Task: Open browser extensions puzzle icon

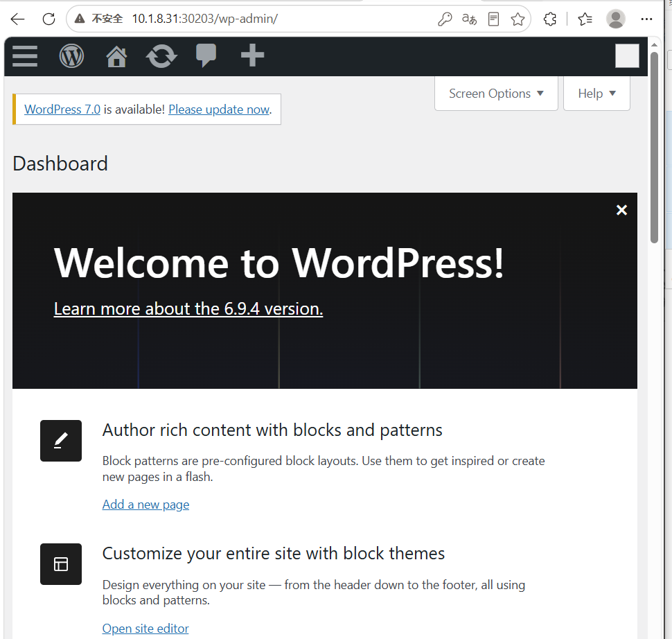Action: click(x=550, y=19)
